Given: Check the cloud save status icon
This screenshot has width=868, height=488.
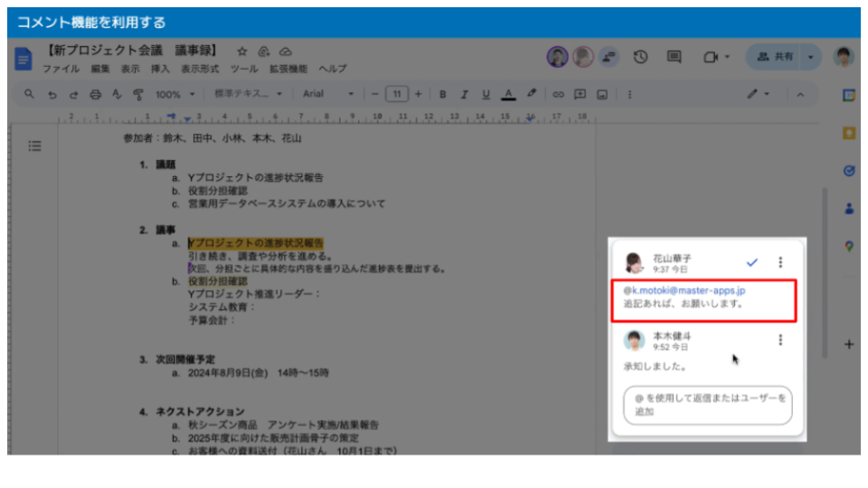Looking at the screenshot, I should (285, 52).
